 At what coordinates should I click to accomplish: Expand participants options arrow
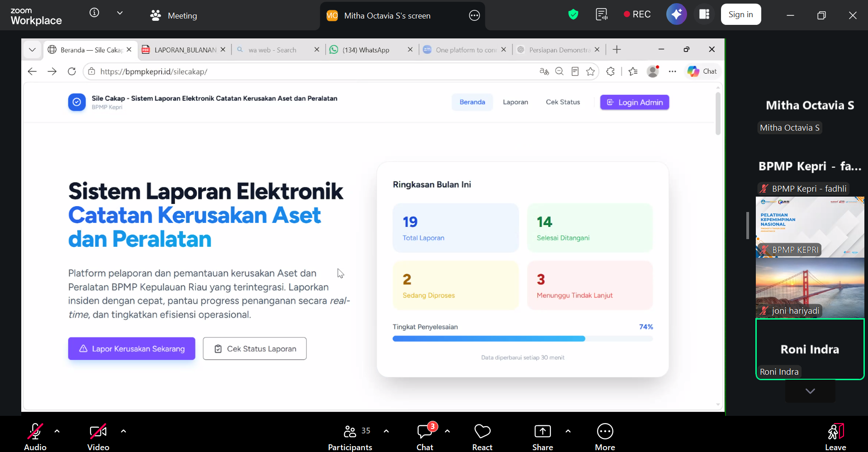pyautogui.click(x=386, y=431)
